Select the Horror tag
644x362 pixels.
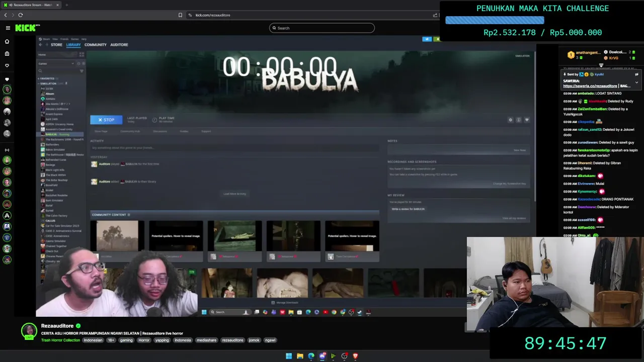click(x=144, y=340)
